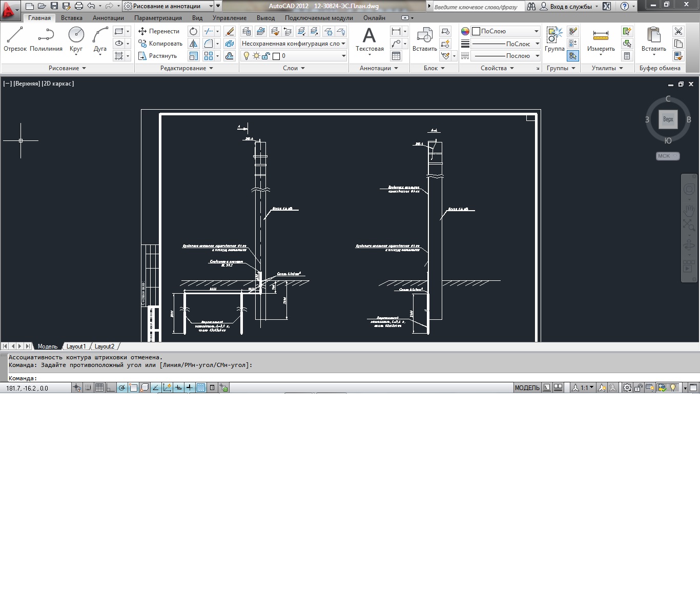Toggle layer 0 on/off lightbulb
This screenshot has width=700, height=614.
(246, 56)
